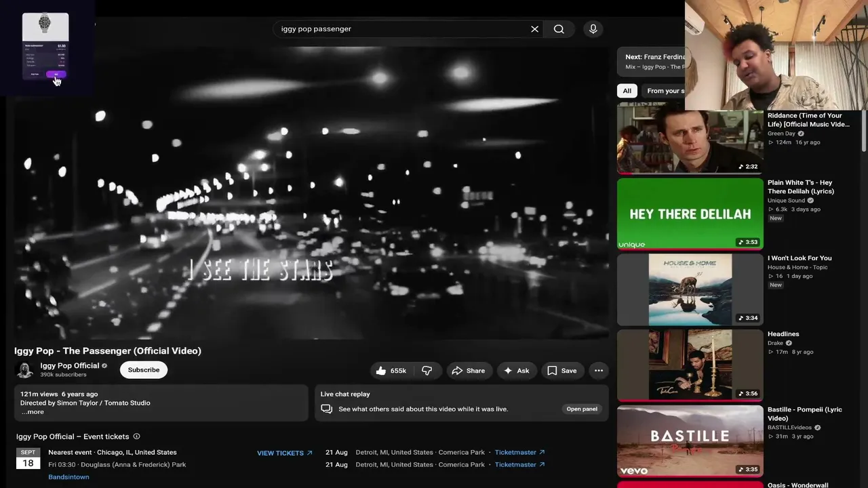
Task: Click the title I Won't Look For You
Action: 800,258
